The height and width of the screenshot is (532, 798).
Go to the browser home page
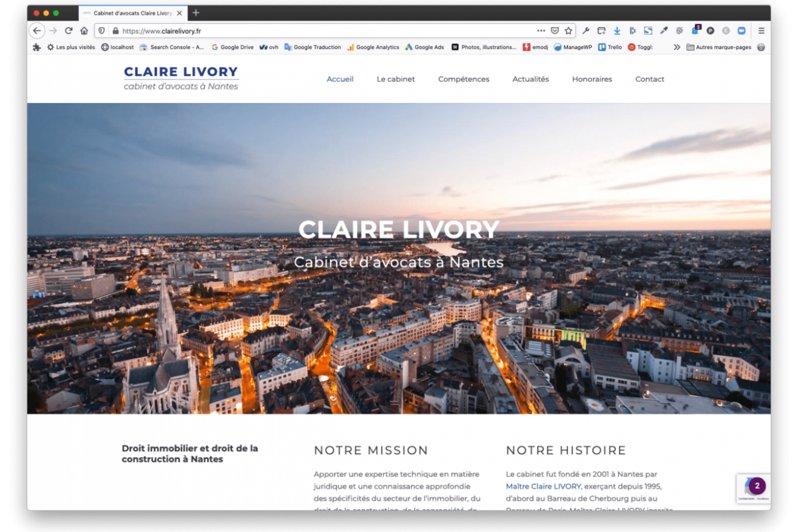(x=84, y=30)
